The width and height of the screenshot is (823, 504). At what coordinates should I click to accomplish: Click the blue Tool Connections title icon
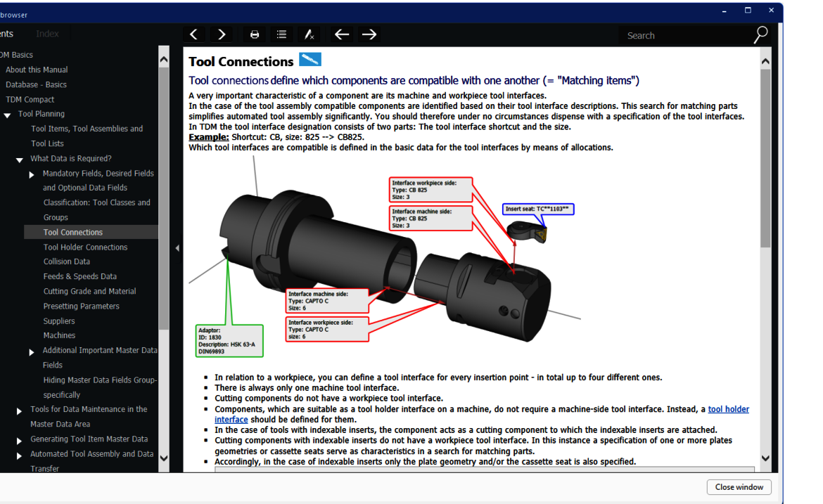[310, 59]
